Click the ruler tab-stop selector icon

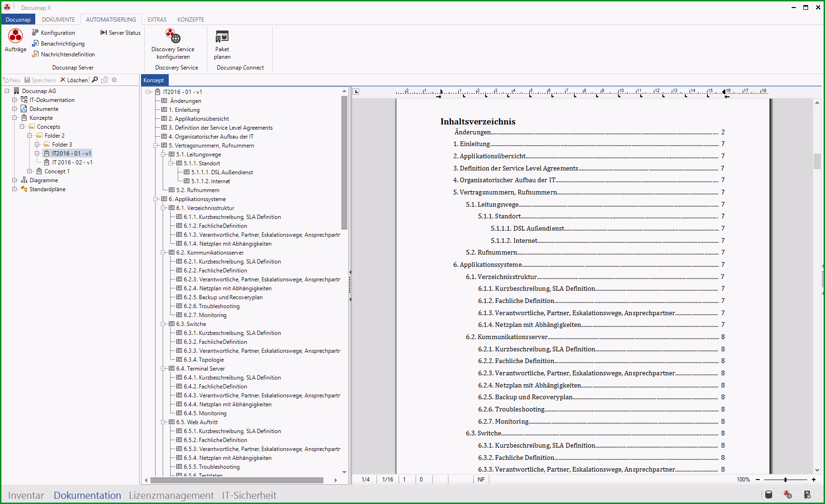click(x=356, y=92)
